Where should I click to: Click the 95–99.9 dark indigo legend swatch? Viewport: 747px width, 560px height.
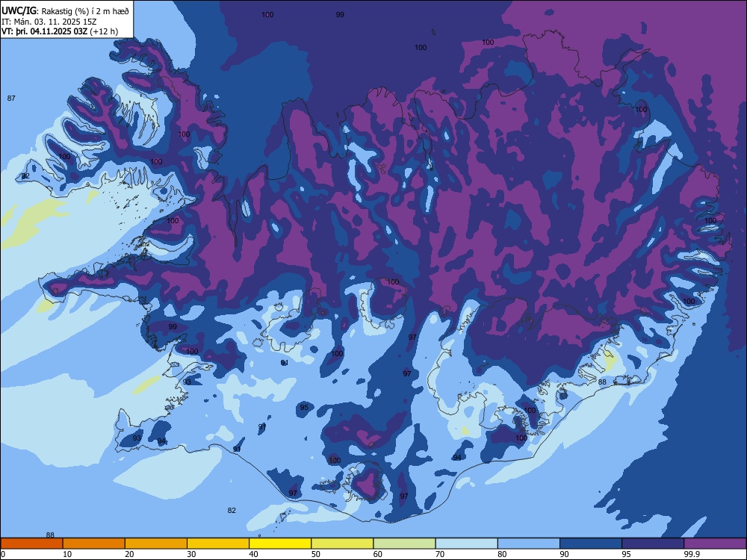point(653,544)
